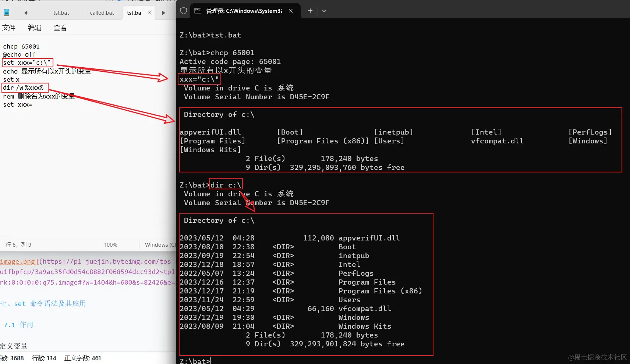Click the 2023/05/12 04:28 appverifUI.dll detailed row

(290, 238)
